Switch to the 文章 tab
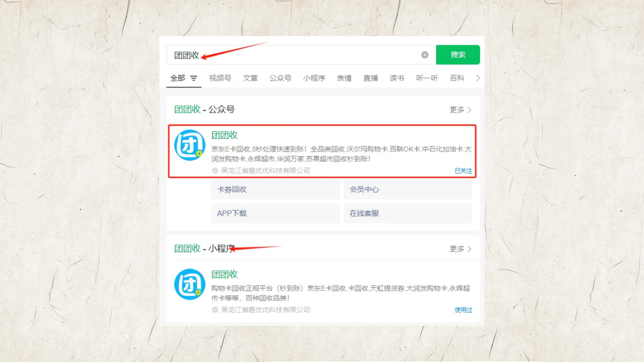 (x=250, y=78)
